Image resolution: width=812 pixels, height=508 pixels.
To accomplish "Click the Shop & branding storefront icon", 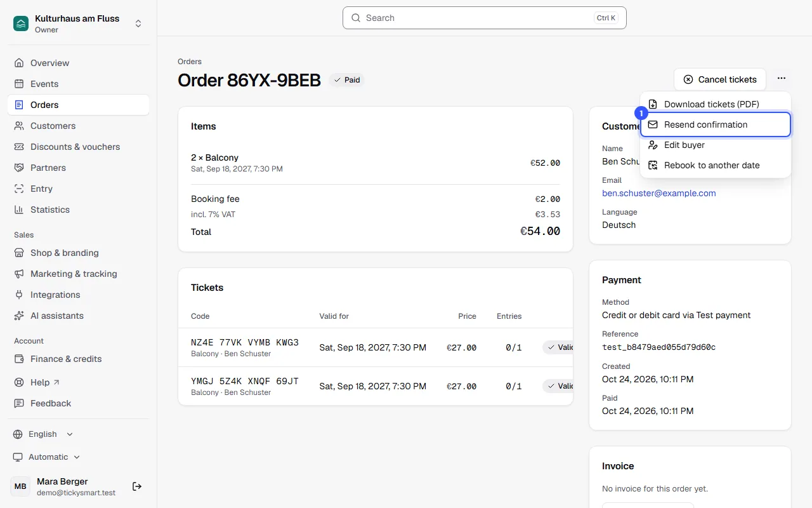I will tap(19, 253).
